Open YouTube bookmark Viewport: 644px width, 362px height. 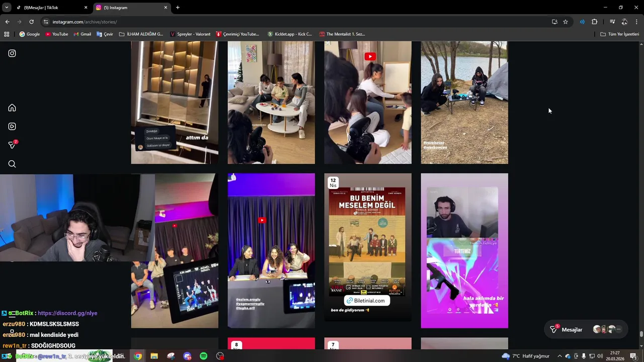pyautogui.click(x=57, y=34)
